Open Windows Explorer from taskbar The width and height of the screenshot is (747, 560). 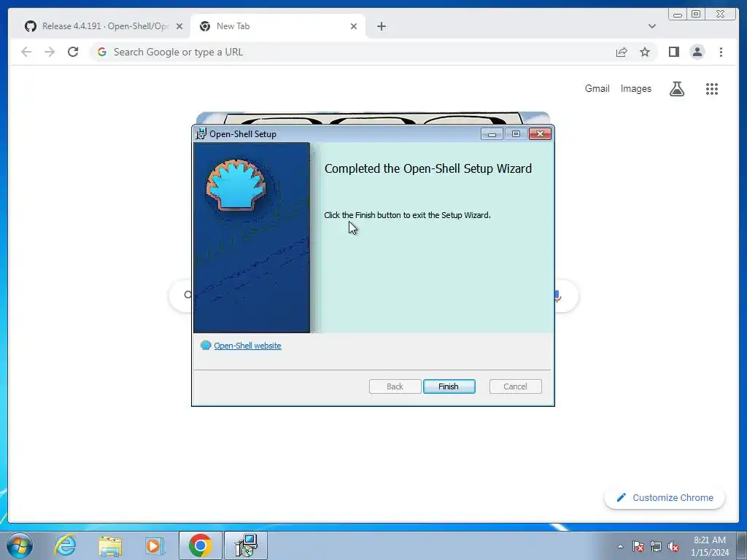point(110,545)
